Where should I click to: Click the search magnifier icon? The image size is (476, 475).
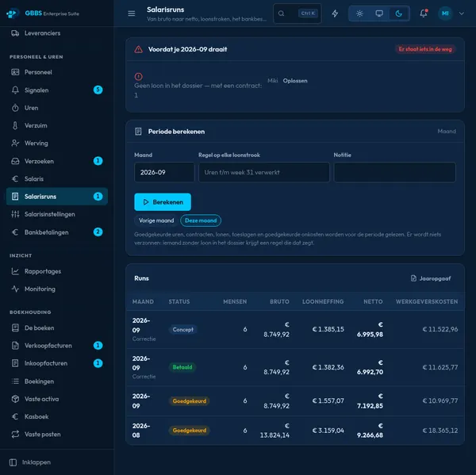282,13
